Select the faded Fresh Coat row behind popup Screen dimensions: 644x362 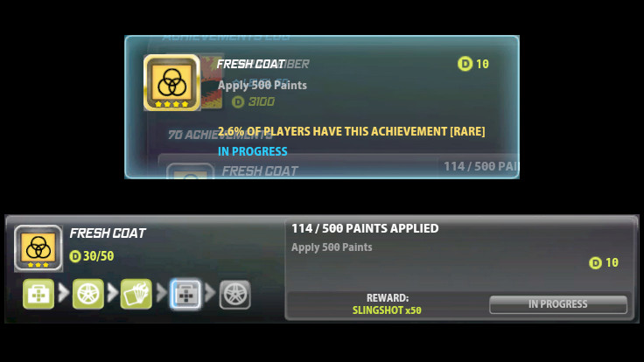tap(339, 167)
